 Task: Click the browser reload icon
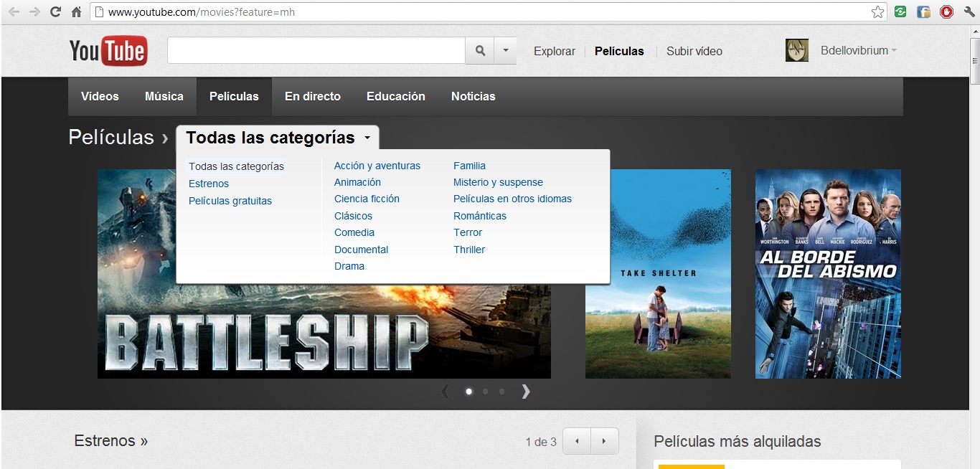pos(55,11)
